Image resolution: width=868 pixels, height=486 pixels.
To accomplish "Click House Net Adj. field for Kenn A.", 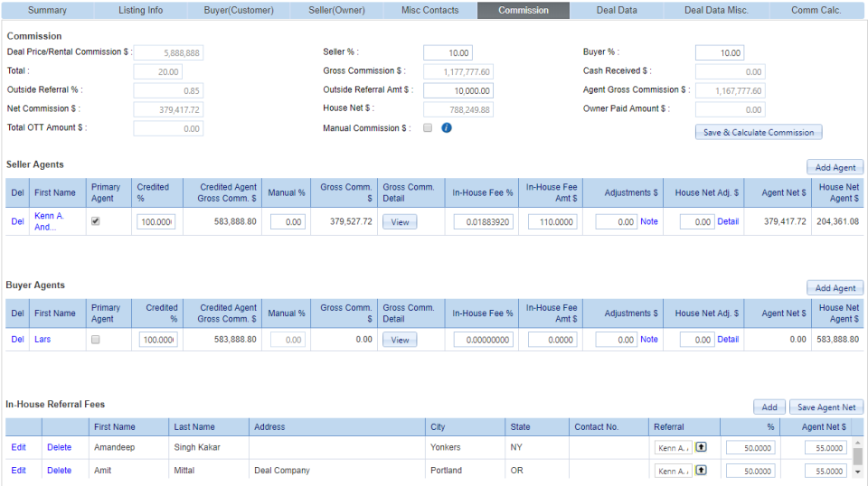I will (x=697, y=221).
